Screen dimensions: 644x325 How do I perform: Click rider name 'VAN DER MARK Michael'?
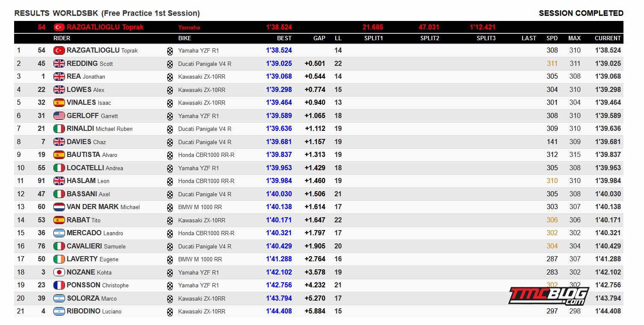pos(103,207)
